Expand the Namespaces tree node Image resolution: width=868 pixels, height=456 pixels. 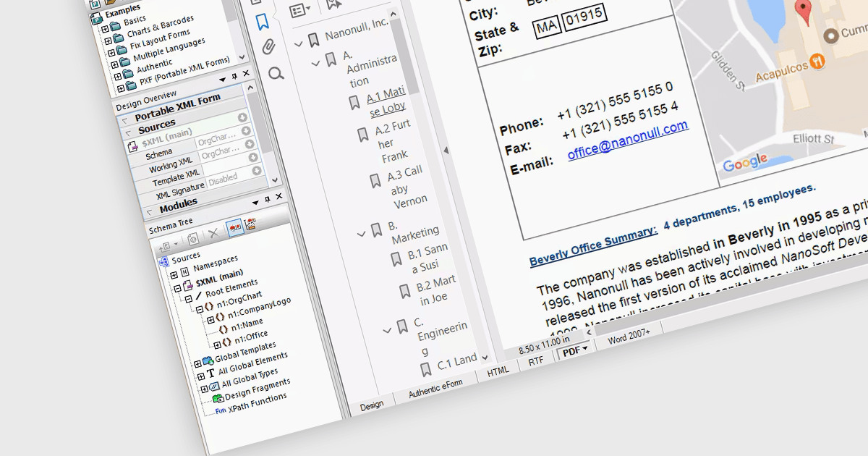pyautogui.click(x=174, y=276)
